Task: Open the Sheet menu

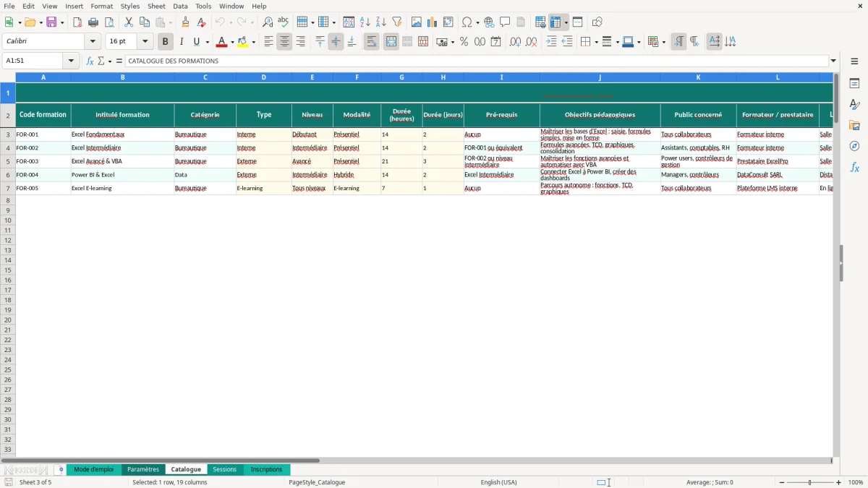Action: coord(156,6)
